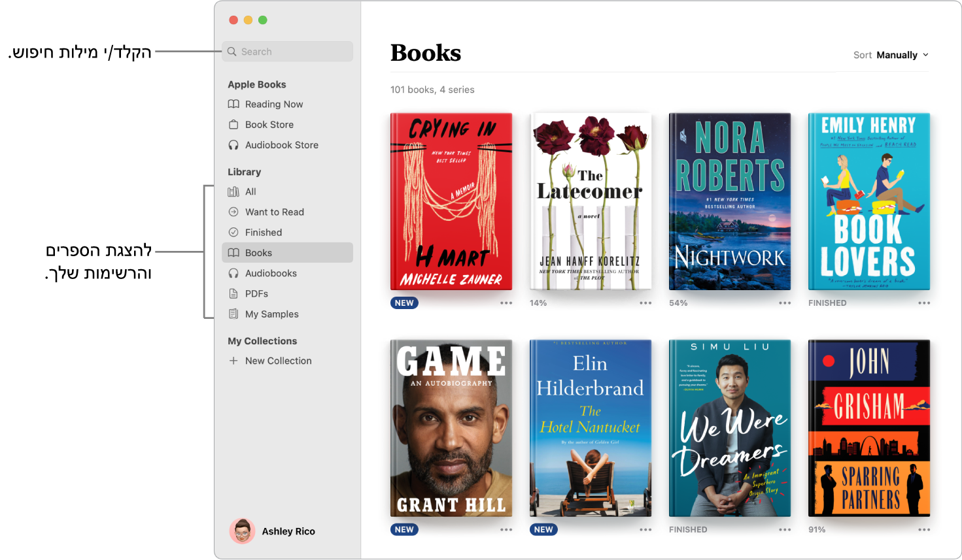
Task: Click the My Collections sidebar heading
Action: 262,341
